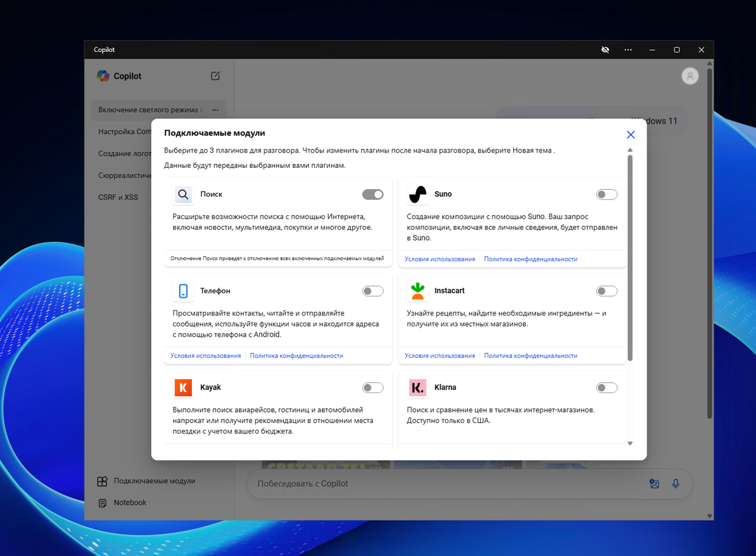Image resolution: width=756 pixels, height=556 pixels.
Task: Click the Instacart carrot logo
Action: pyautogui.click(x=417, y=291)
